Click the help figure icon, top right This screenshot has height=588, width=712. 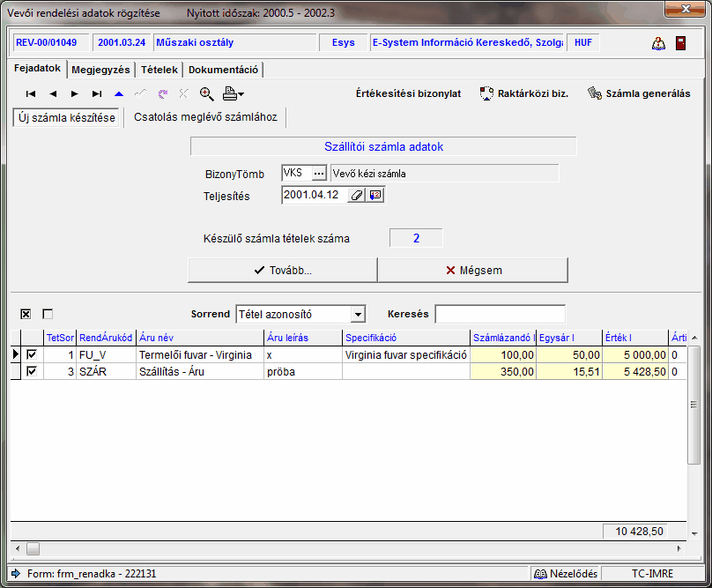658,43
